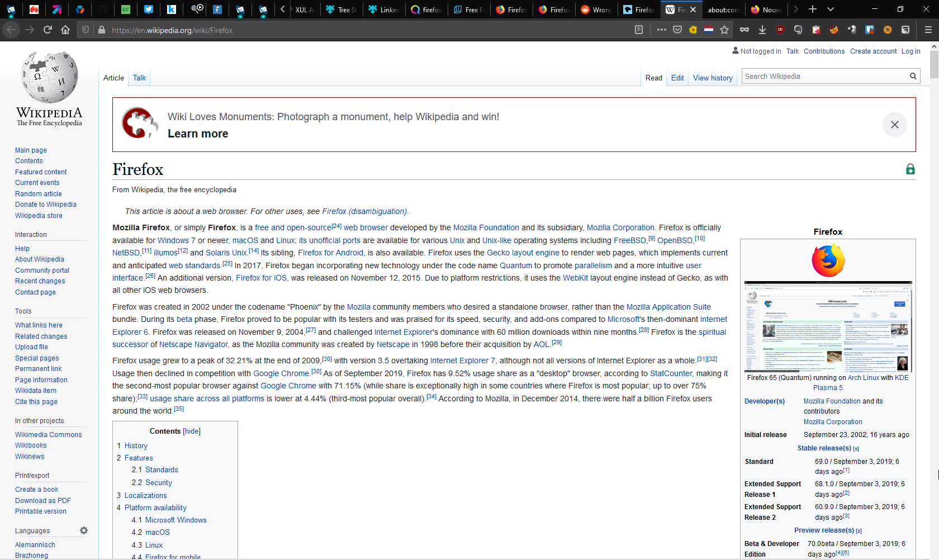
Task: Click the green page protection padlock
Action: point(910,169)
